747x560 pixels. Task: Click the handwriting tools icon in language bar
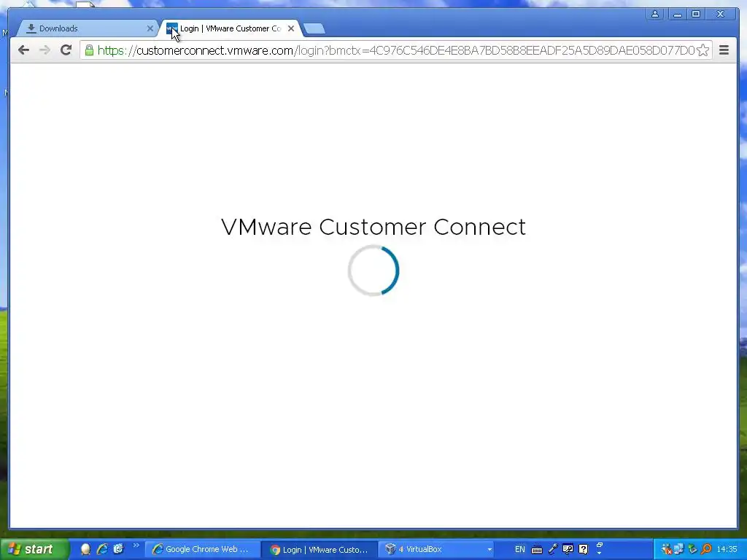coord(568,549)
